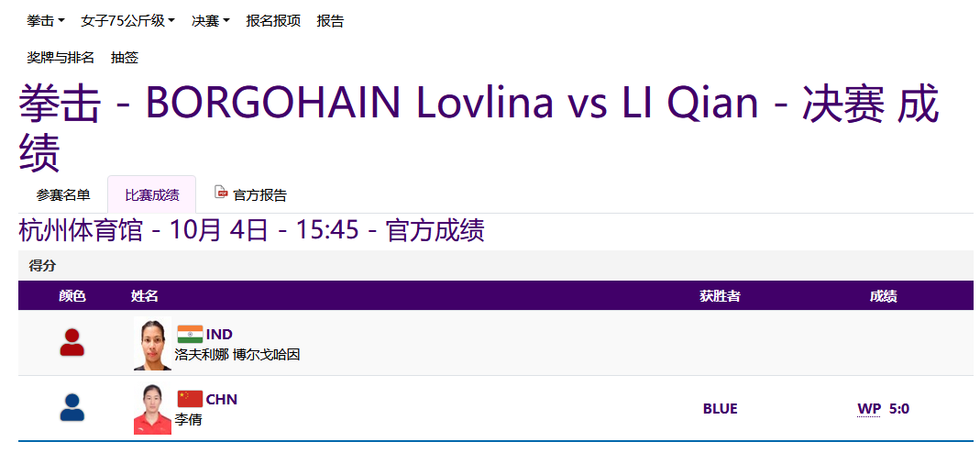Click the India flag icon
This screenshot has width=980, height=453.
[190, 334]
